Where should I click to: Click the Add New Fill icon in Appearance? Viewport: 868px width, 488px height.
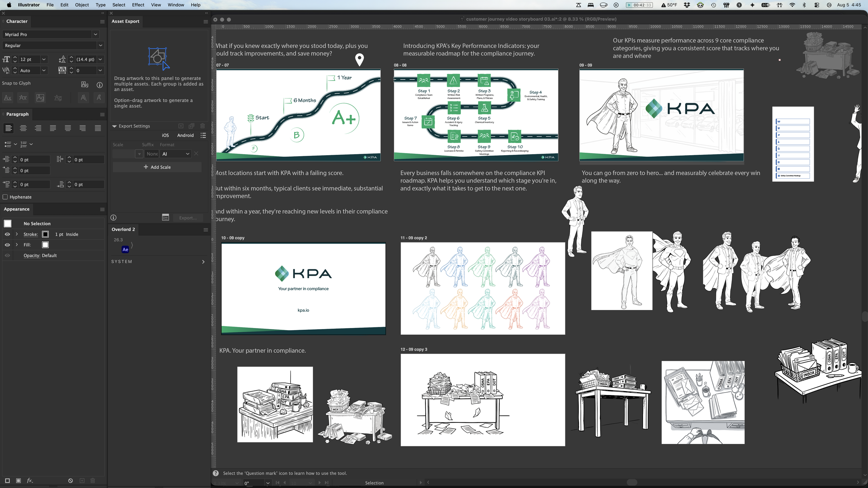[x=18, y=481]
